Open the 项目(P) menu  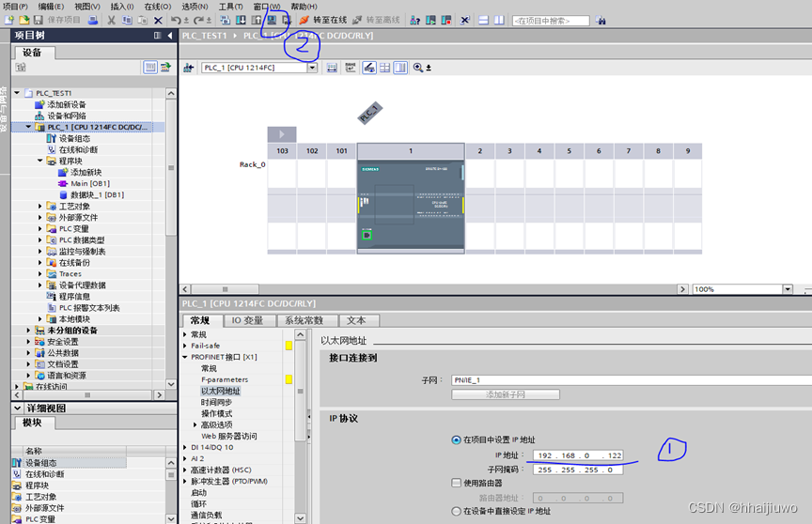point(16,7)
